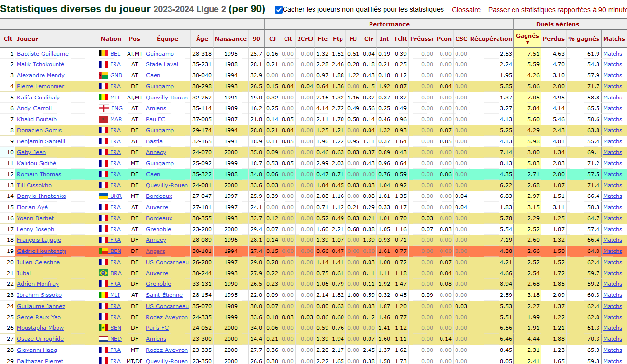Select Récupération value 8.94 for Adrien Monfray

[x=506, y=284]
